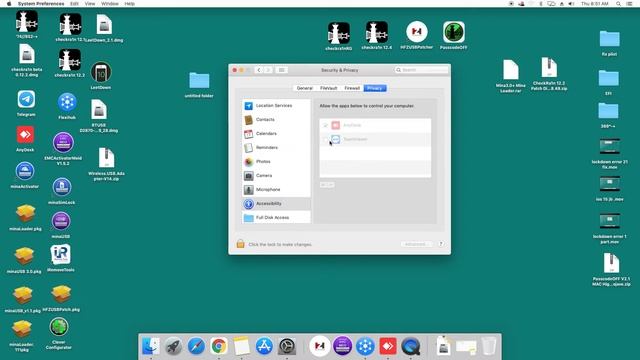Open App Store from the Dock
Image resolution: width=640 pixels, height=360 pixels.
(x=264, y=347)
